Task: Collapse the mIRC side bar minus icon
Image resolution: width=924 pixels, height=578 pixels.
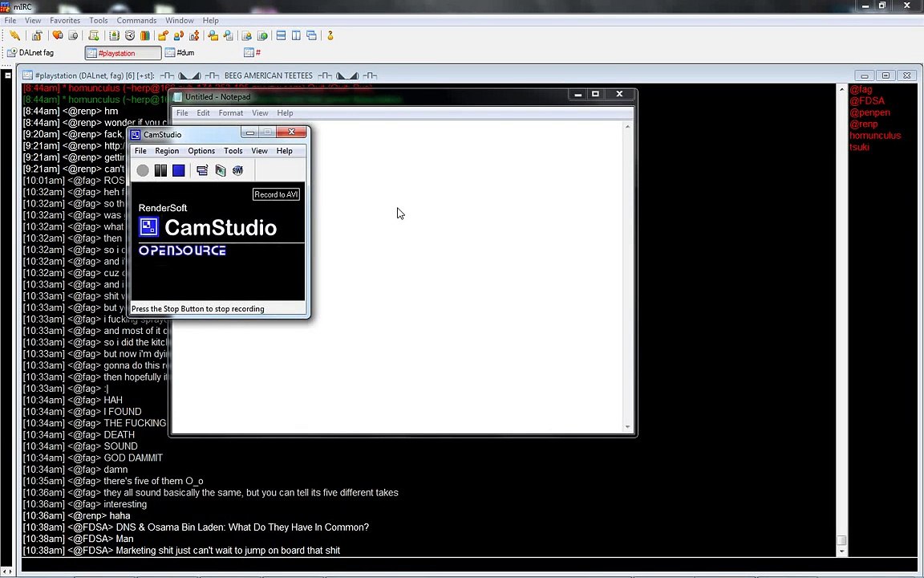Action: coord(8,75)
